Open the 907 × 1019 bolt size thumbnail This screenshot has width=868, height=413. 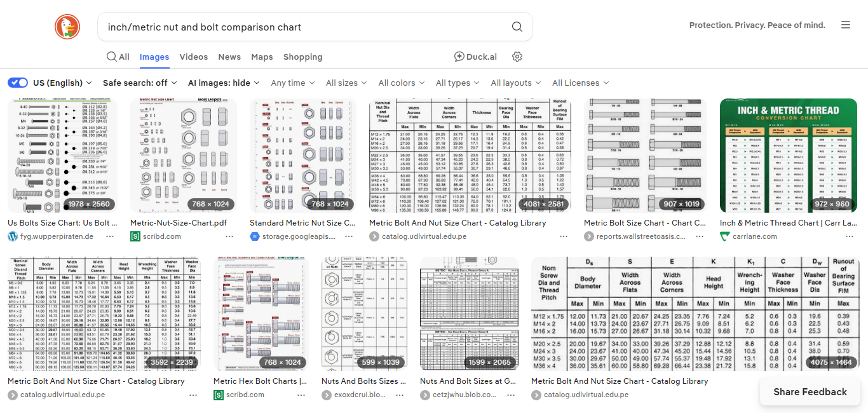pos(646,156)
